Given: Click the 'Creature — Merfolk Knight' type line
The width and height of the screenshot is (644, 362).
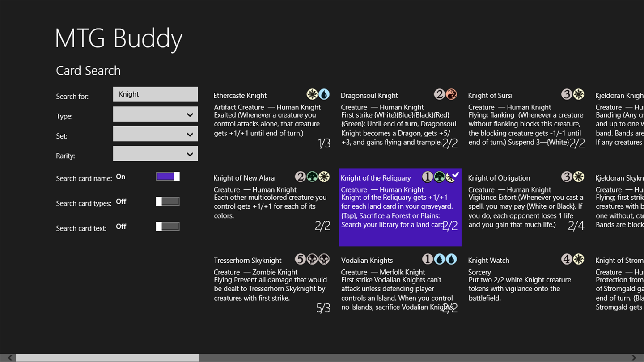Looking at the screenshot, I should (384, 272).
